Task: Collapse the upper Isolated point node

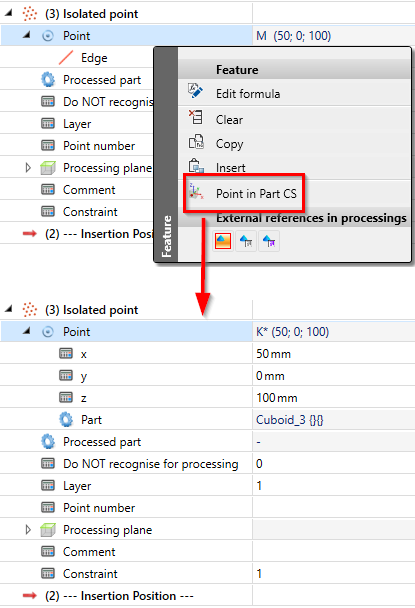Action: click(x=9, y=14)
